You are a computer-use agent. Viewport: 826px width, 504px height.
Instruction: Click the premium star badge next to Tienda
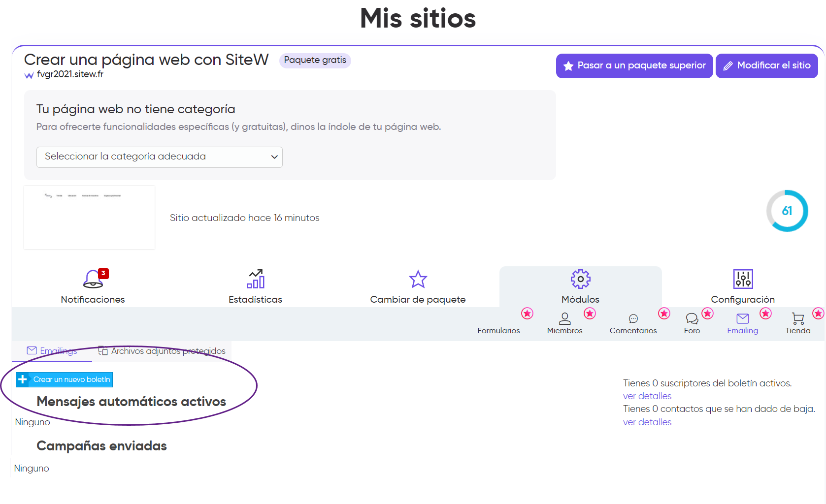(819, 314)
